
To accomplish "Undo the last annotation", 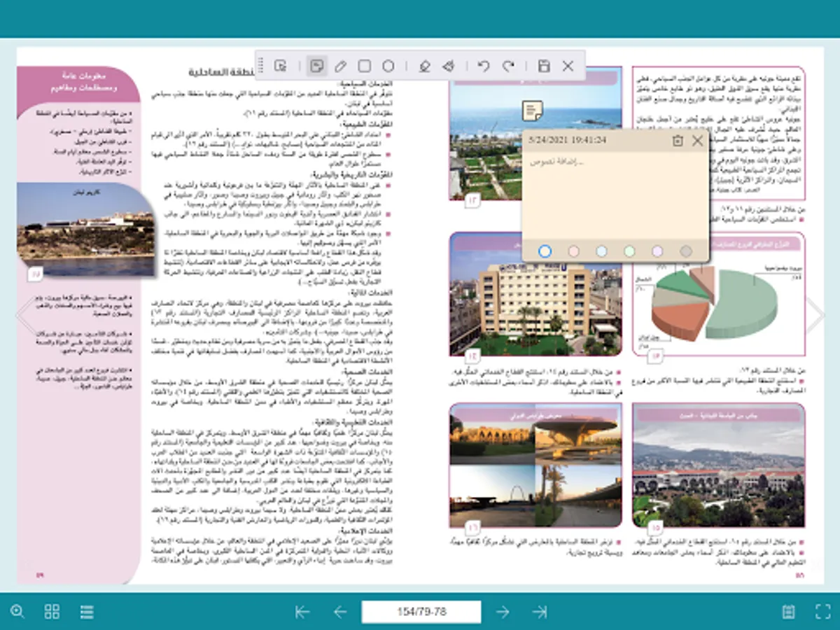I will coord(483,66).
